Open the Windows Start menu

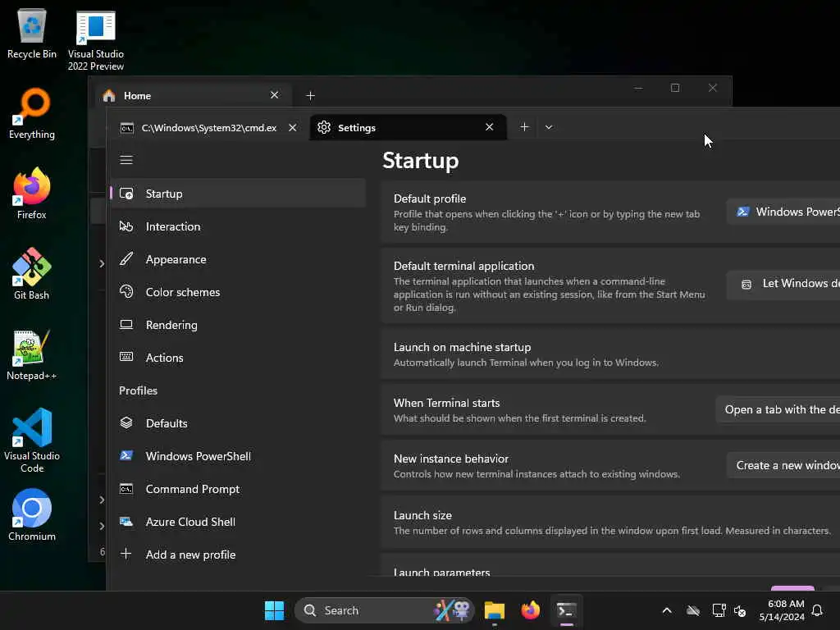(274, 610)
